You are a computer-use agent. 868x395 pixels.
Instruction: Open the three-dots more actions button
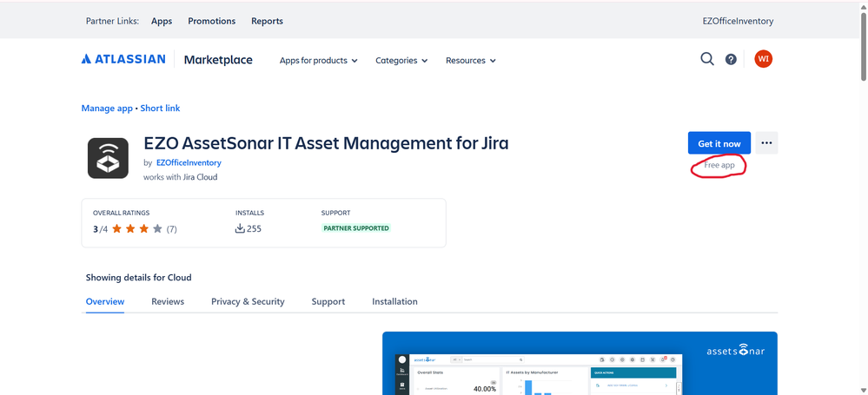tap(766, 142)
